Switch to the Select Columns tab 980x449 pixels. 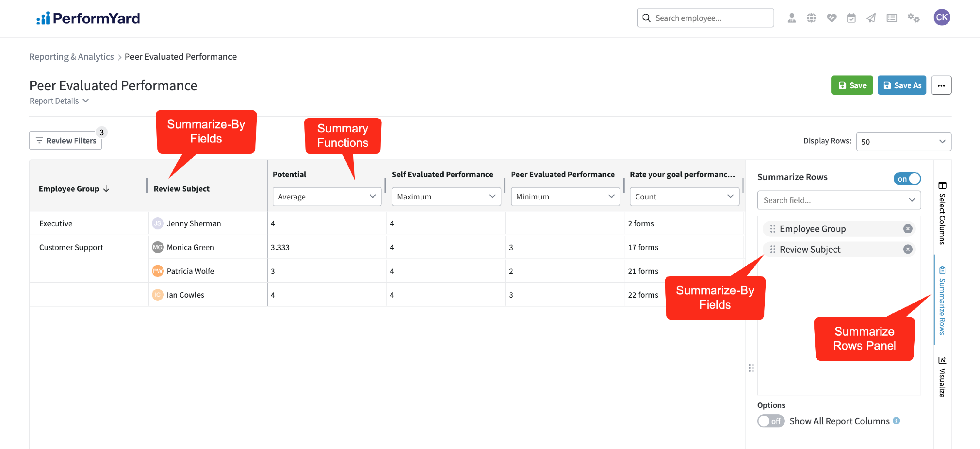click(x=941, y=213)
